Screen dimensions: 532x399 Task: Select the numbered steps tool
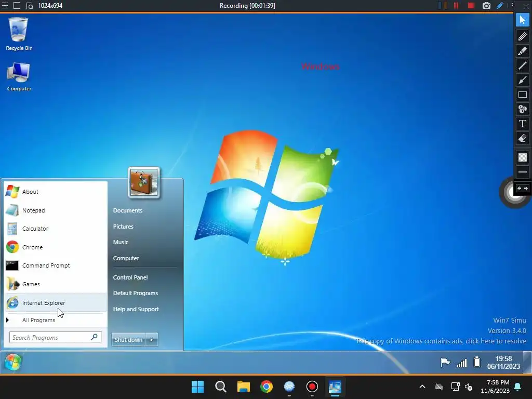pos(523,109)
